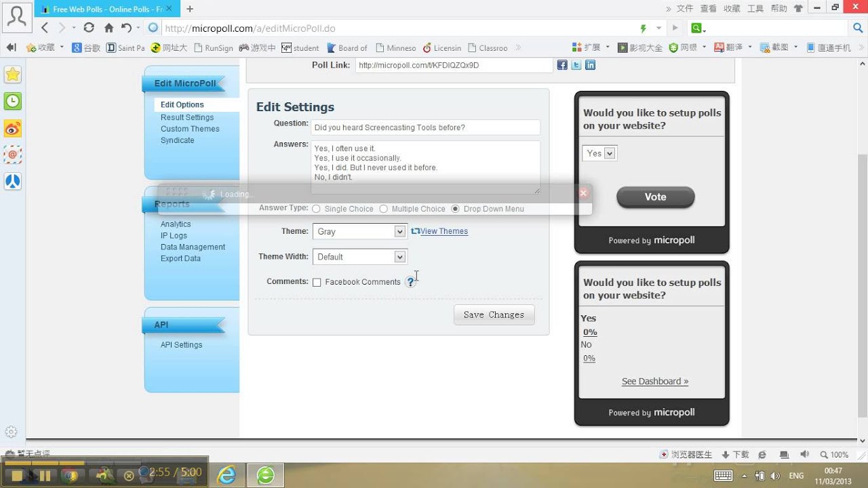Select the Multiple Choice answer type
The width and height of the screenshot is (868, 488).
[384, 209]
